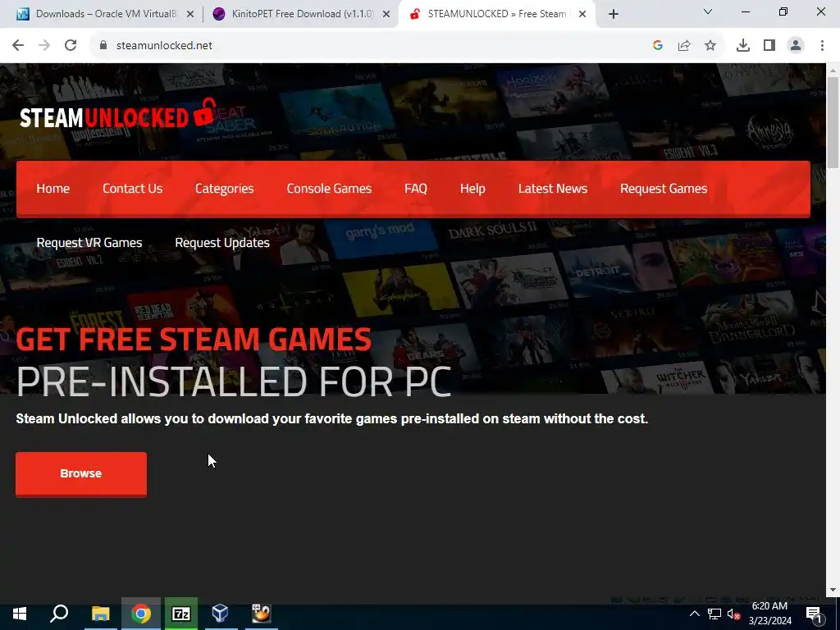Open the Console Games menu item

(329, 189)
